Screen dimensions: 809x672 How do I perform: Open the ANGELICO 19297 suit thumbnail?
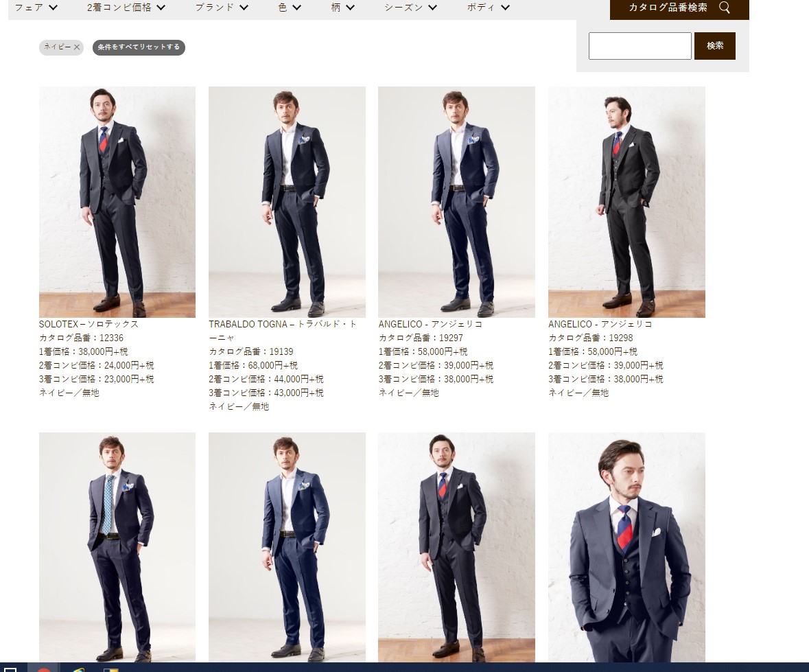tap(456, 202)
